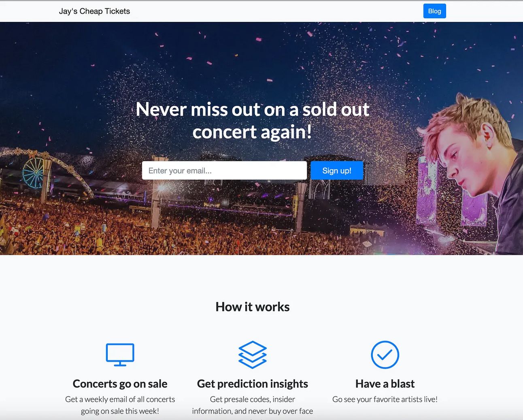Click the circled checkmark icon

[385, 355]
